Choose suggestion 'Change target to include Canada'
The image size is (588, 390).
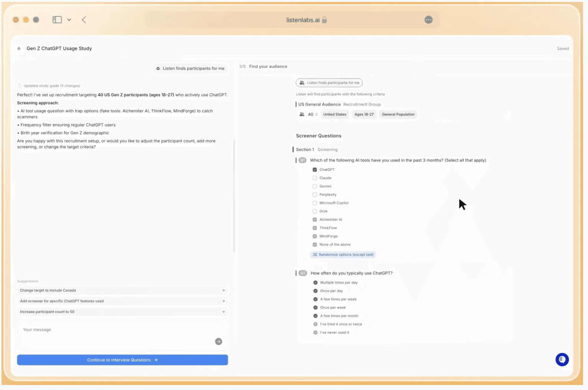(122, 291)
